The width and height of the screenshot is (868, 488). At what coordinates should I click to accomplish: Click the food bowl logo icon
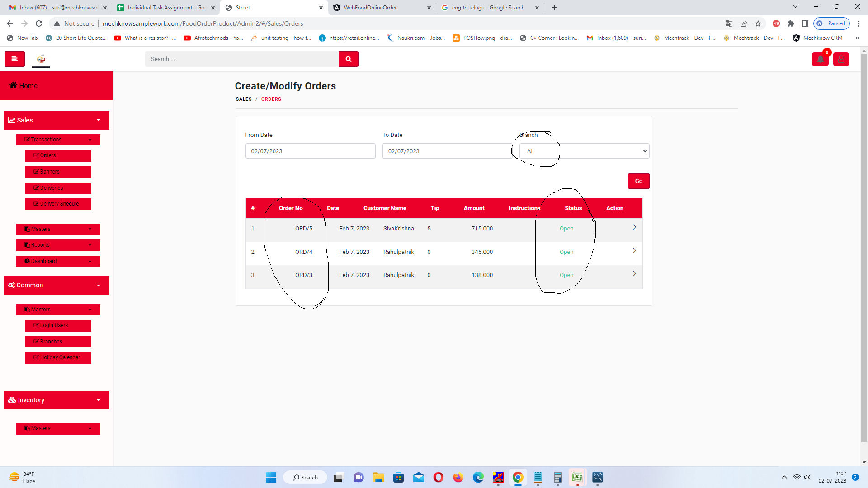pyautogui.click(x=41, y=59)
